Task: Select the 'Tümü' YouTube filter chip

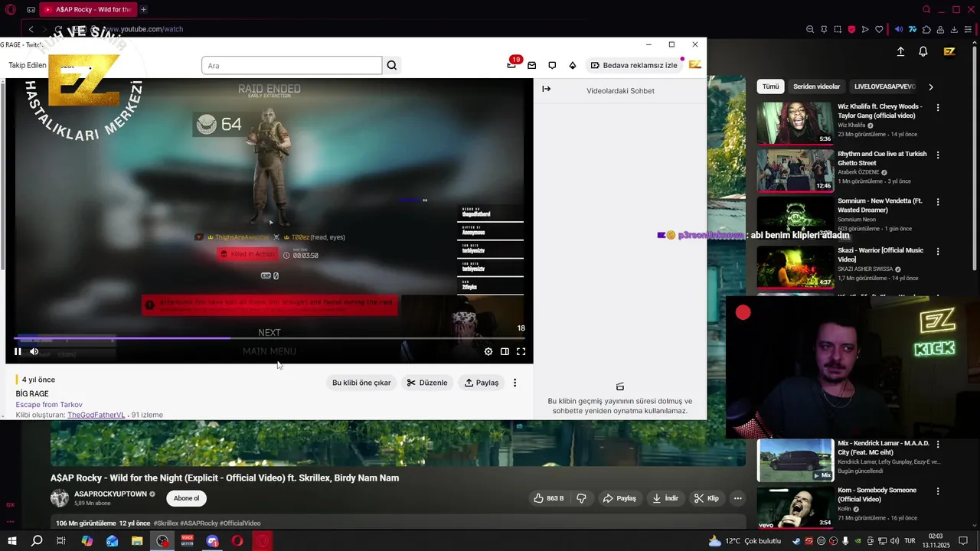Action: point(770,86)
